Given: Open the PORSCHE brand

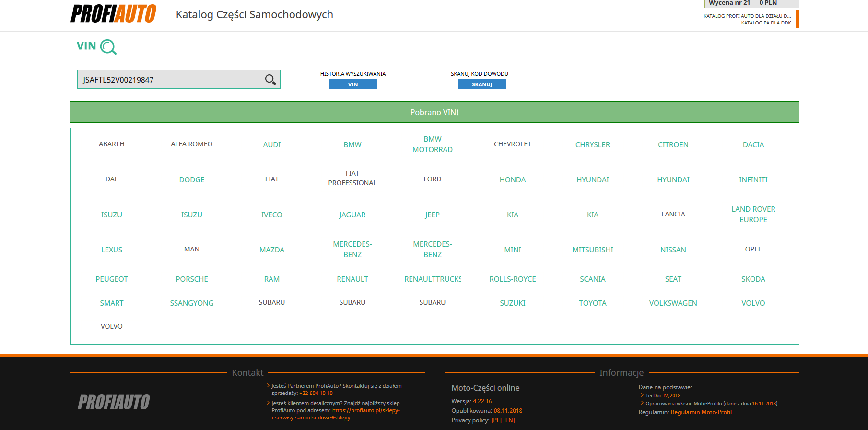Looking at the screenshot, I should [x=192, y=279].
